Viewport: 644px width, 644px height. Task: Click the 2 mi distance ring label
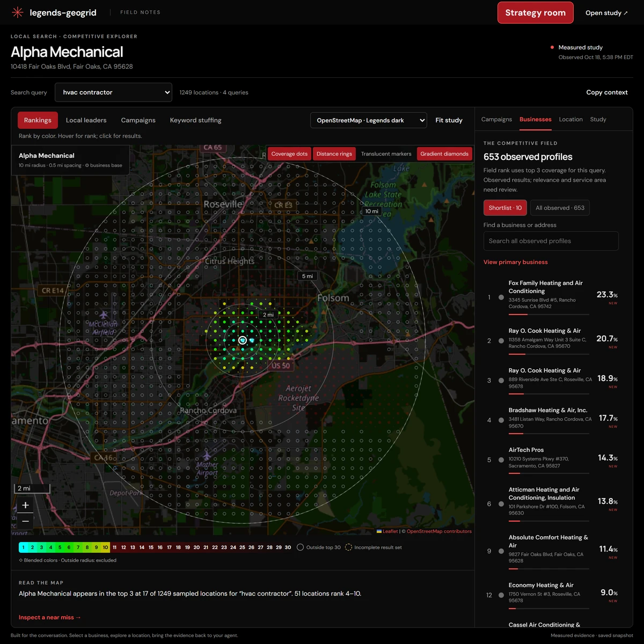pyautogui.click(x=268, y=315)
